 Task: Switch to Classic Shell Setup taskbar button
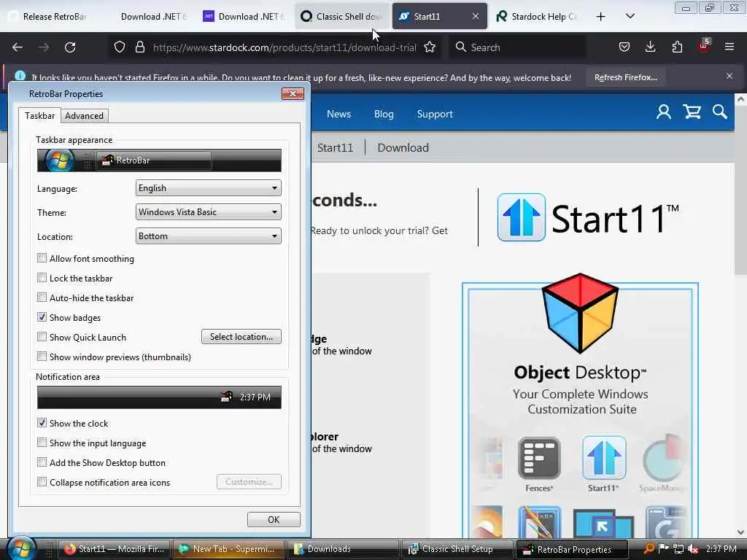point(457,549)
